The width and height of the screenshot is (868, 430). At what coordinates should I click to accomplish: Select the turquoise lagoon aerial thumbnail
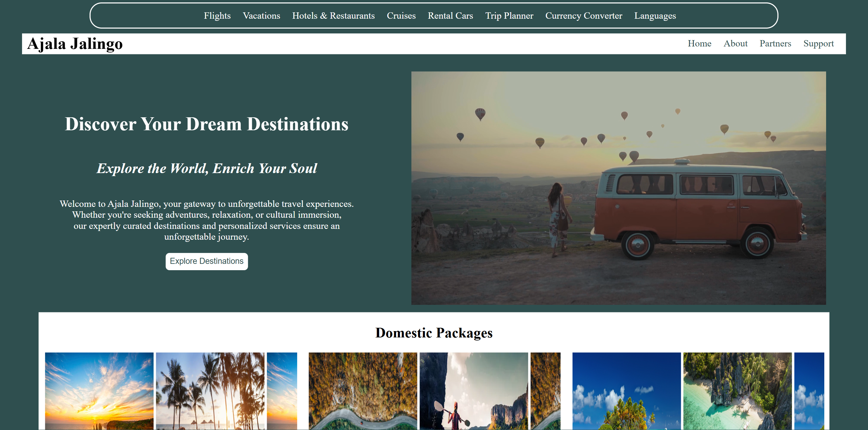(x=737, y=390)
